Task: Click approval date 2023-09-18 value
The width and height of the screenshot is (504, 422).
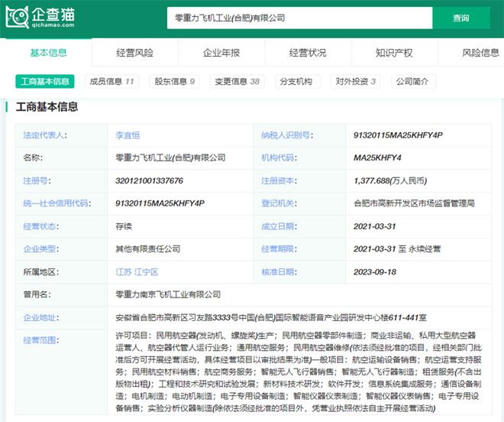Action: pos(375,272)
